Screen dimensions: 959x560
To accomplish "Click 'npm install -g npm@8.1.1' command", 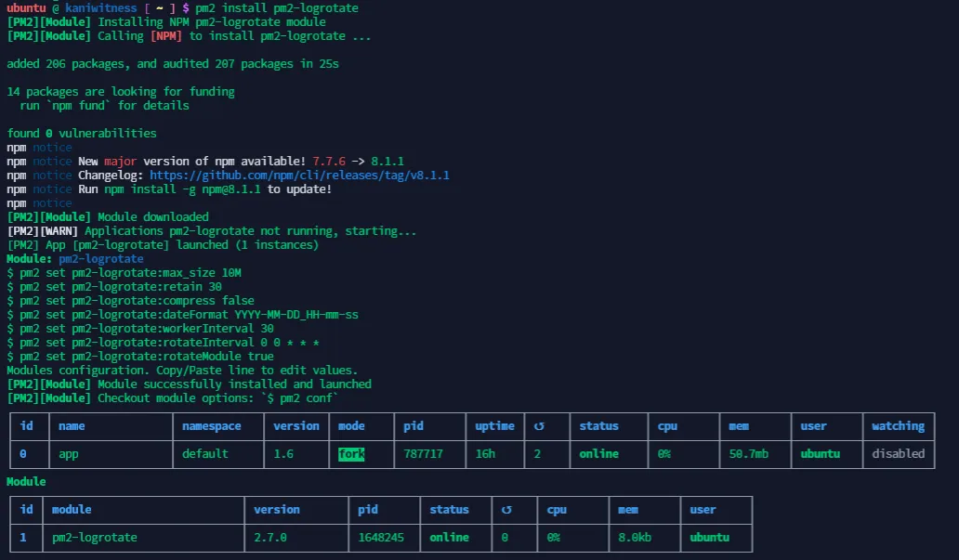I will 182,189.
